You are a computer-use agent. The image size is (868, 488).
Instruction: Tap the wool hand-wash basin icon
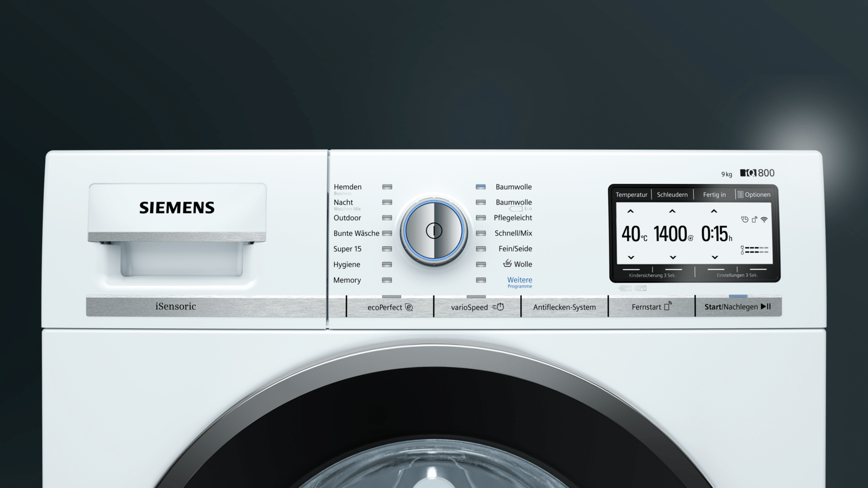click(507, 263)
